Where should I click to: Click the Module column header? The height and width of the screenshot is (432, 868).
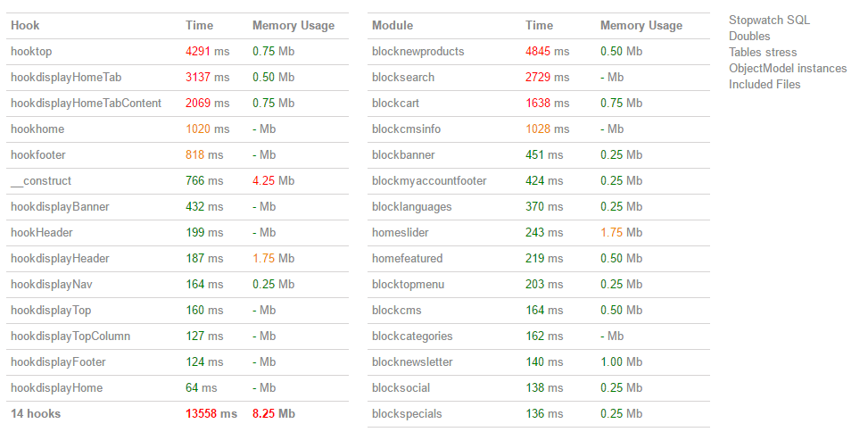[393, 26]
